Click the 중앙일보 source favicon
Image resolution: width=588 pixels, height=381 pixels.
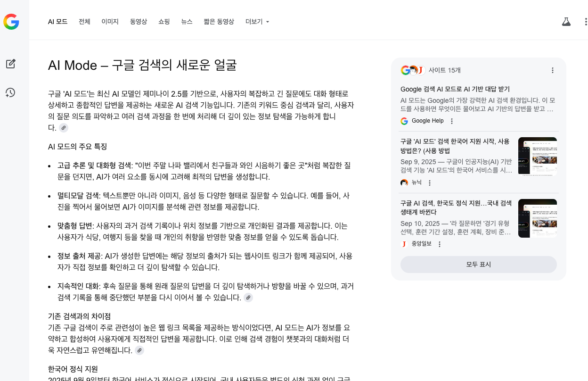[x=404, y=244]
